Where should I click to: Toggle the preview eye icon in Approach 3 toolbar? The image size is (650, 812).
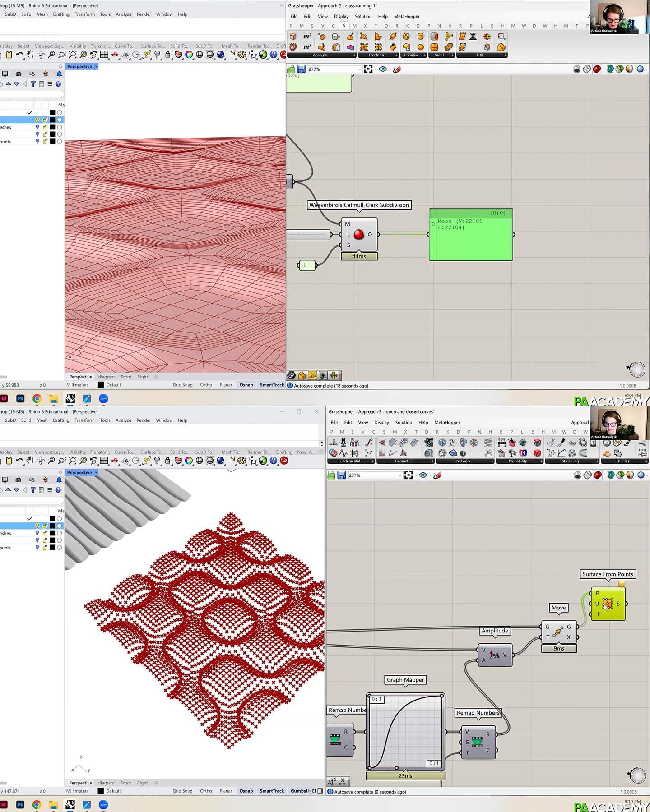(423, 475)
